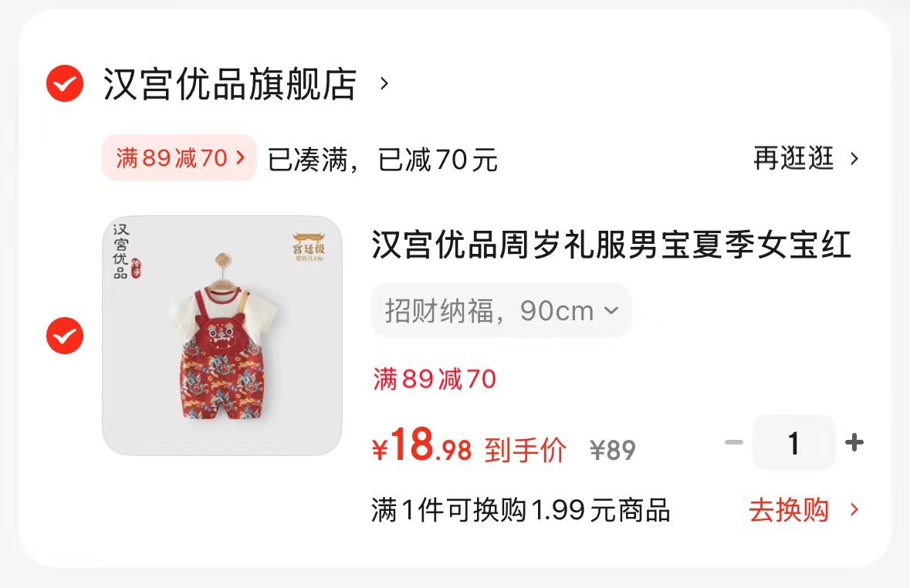Tap 去换购 to redeem add-on
This screenshot has height=588, width=910.
pos(789,510)
